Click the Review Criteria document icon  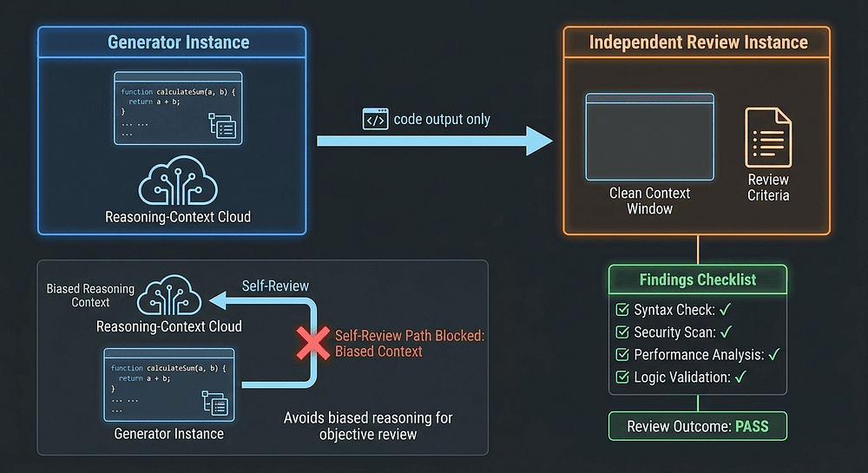[x=768, y=137]
